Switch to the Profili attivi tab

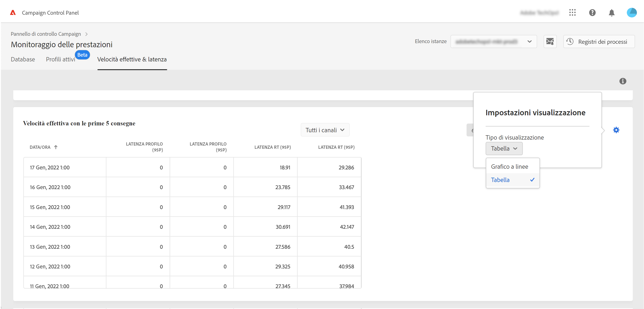[x=61, y=59]
